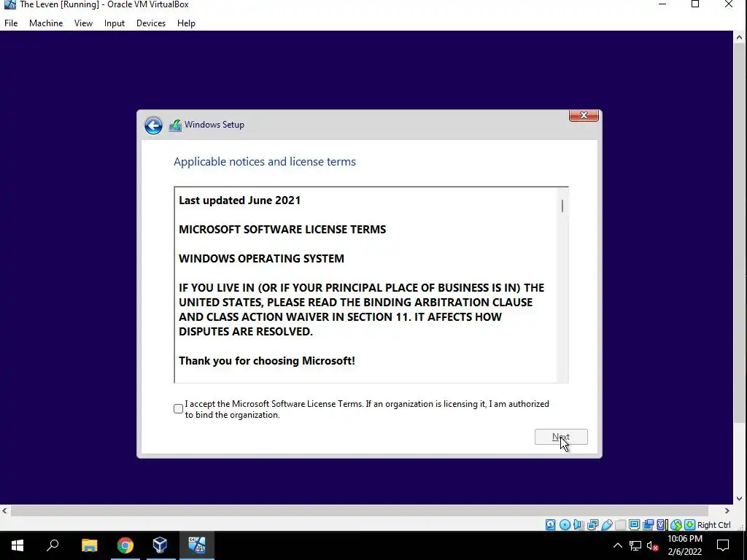Click the hard disk activity status icon
The width and height of the screenshot is (747, 560).
(x=550, y=525)
